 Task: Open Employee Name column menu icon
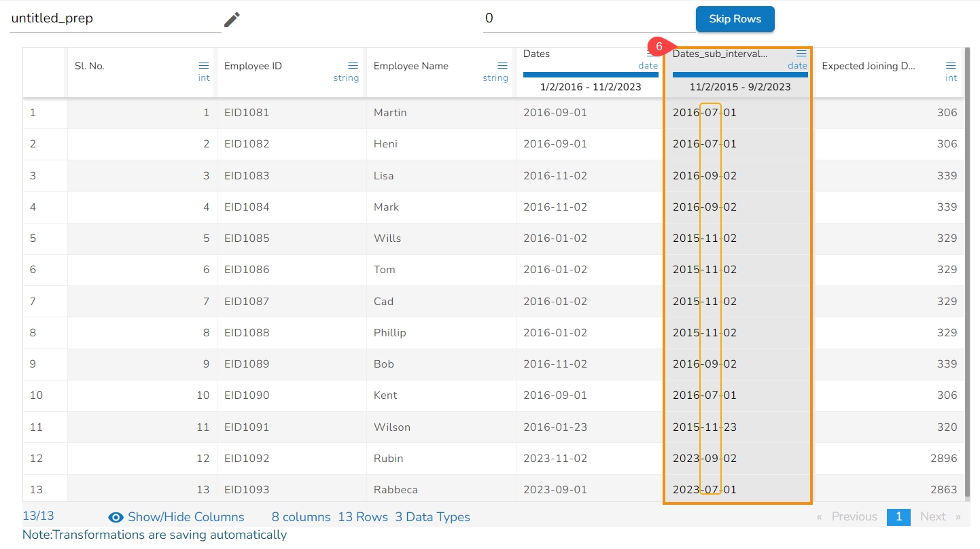[x=502, y=65]
